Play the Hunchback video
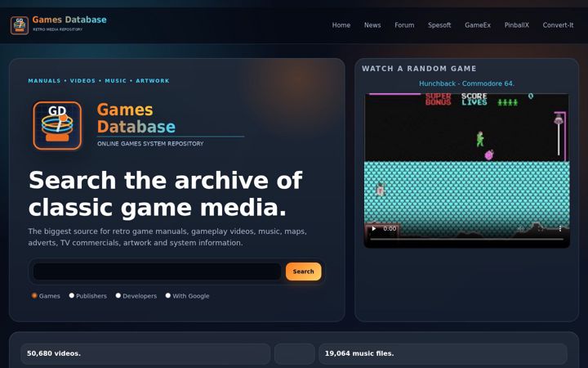588x368 pixels. point(373,228)
